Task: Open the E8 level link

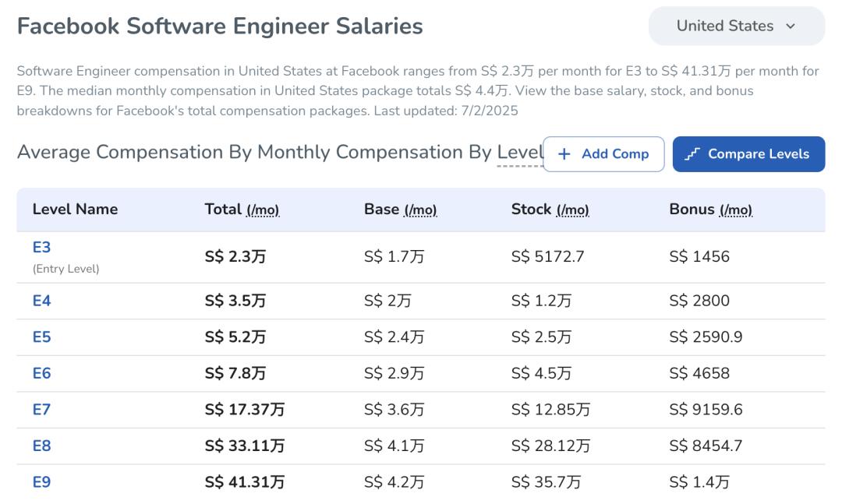Action: pyautogui.click(x=41, y=446)
